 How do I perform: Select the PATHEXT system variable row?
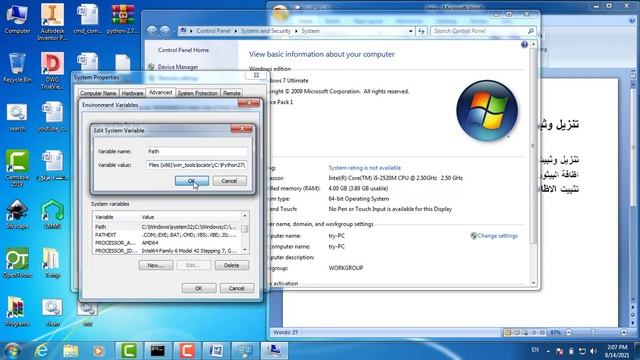tap(167, 235)
